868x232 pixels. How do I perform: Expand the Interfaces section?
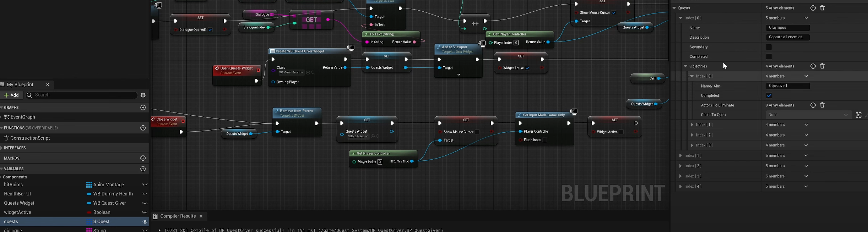[x=2, y=148]
